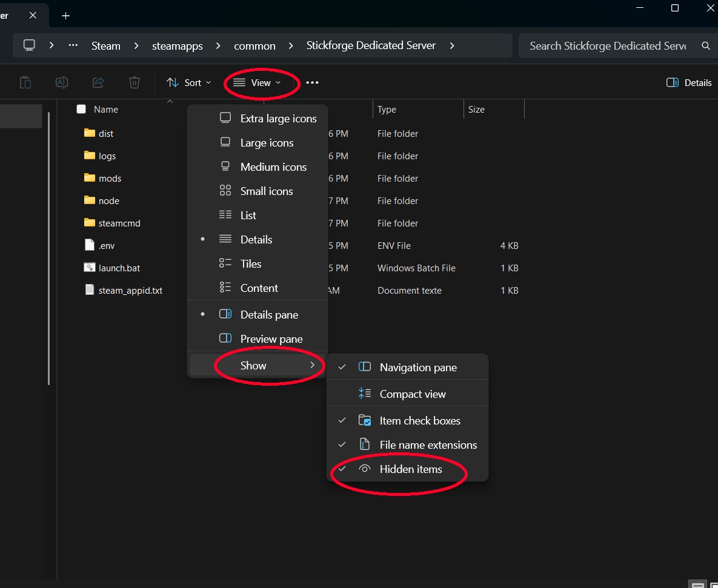Click the Paste toolbar icon
The width and height of the screenshot is (718, 588).
tap(25, 82)
